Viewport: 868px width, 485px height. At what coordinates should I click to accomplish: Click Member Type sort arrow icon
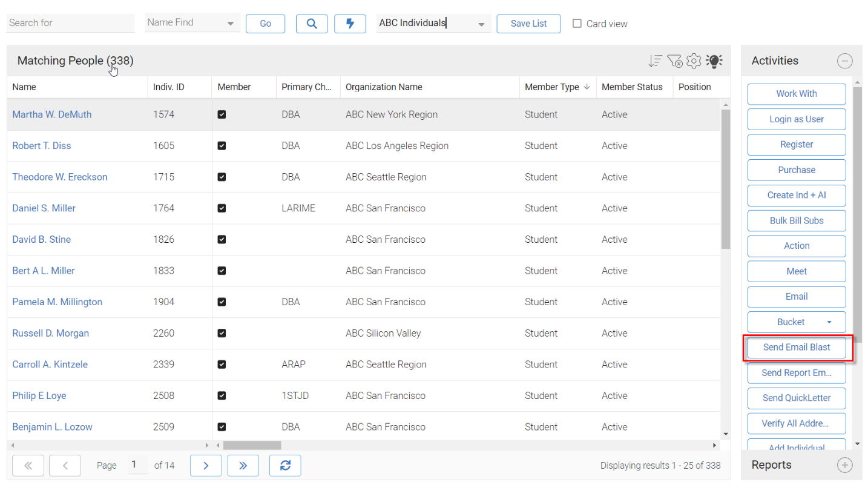[x=587, y=87]
